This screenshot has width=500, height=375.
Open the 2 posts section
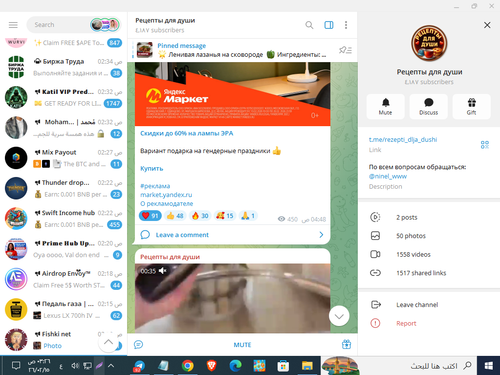coord(429,217)
